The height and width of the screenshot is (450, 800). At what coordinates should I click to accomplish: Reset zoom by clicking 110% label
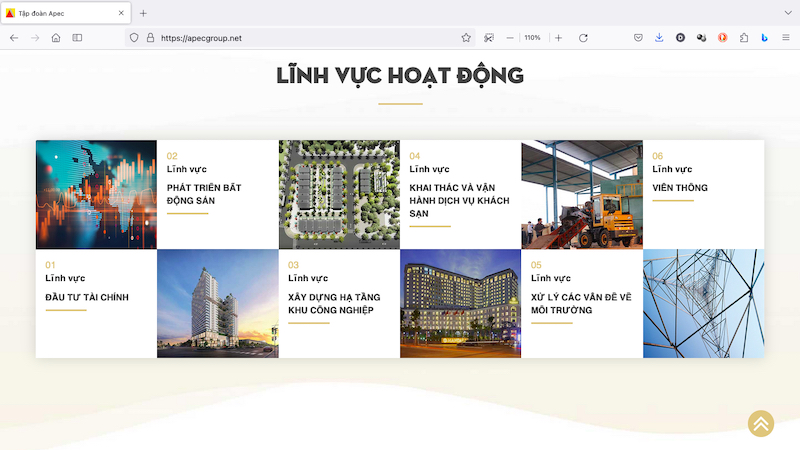(x=533, y=38)
